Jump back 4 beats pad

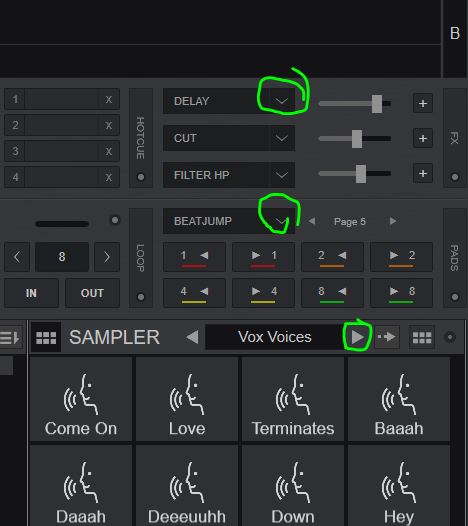point(194,293)
